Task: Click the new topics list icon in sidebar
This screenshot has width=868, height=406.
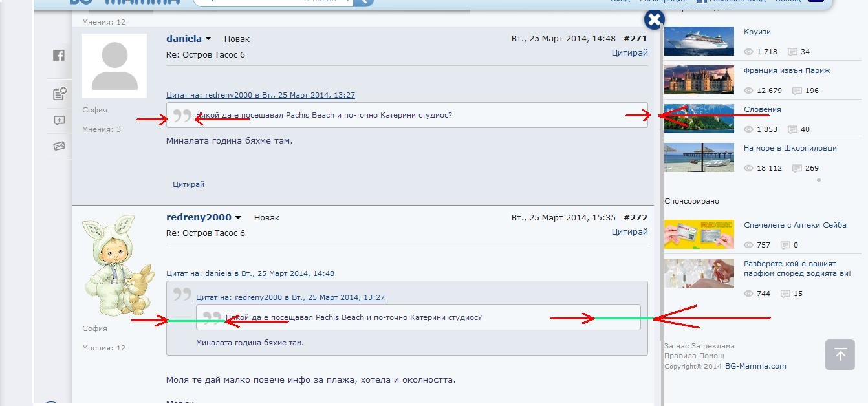Action: [x=60, y=94]
